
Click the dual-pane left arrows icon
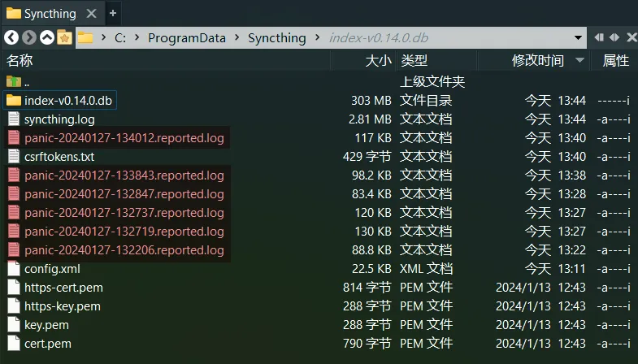click(x=599, y=37)
